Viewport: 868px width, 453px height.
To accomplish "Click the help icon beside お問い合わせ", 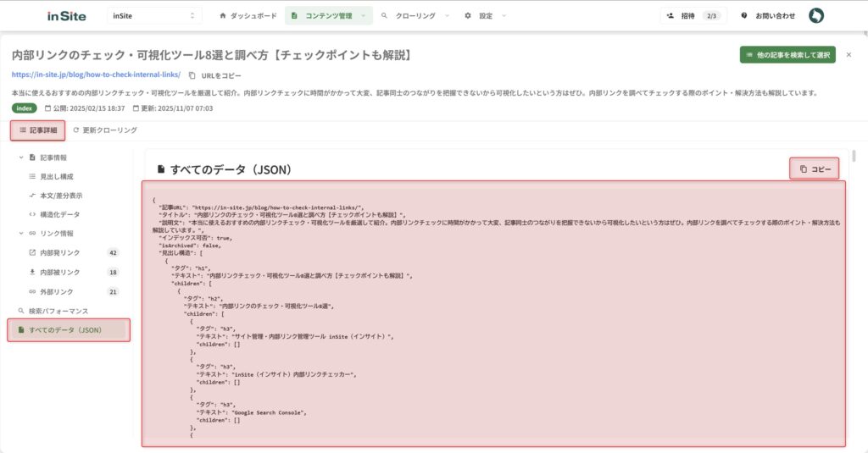I will 744,16.
